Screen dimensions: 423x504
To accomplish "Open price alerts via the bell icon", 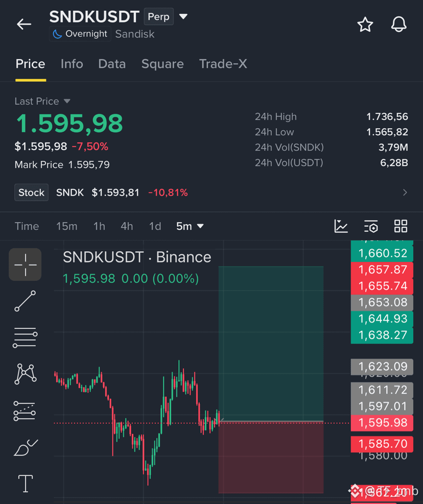I will click(398, 25).
